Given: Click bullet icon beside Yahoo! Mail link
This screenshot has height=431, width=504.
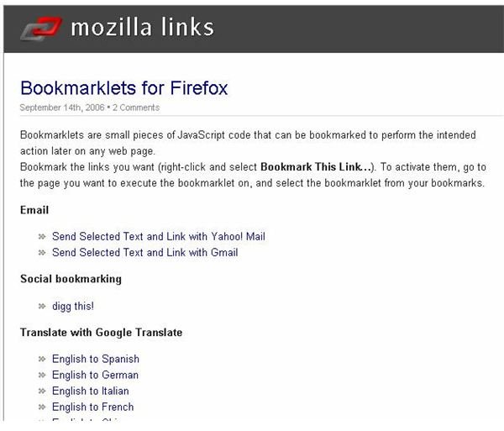Looking at the screenshot, I should point(42,237).
